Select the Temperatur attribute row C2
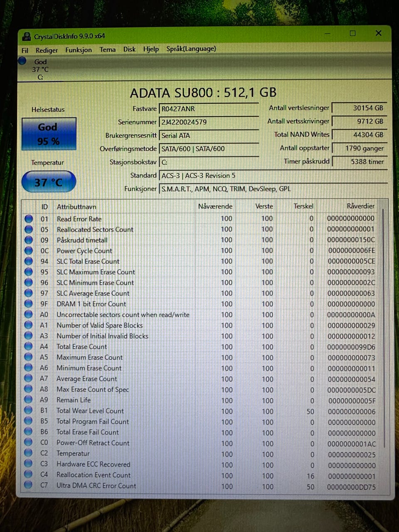The height and width of the screenshot is (532, 399). tap(201, 454)
